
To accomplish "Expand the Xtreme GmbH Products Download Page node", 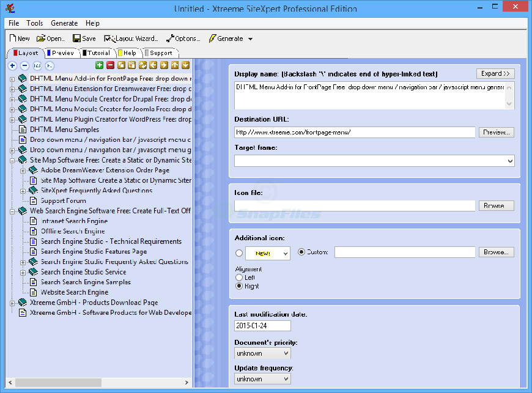I will click(12, 303).
